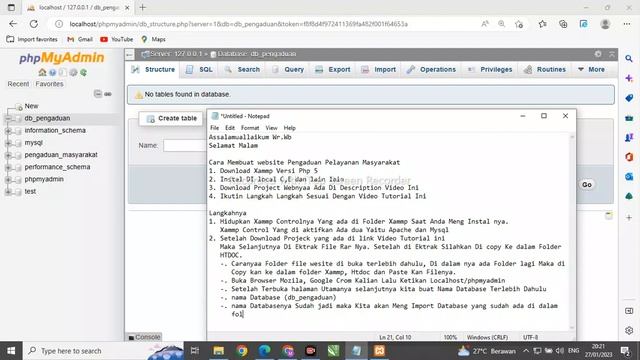Screen dimensions: 640x360
Task: Expand the mysql database node
Action: tap(8, 143)
